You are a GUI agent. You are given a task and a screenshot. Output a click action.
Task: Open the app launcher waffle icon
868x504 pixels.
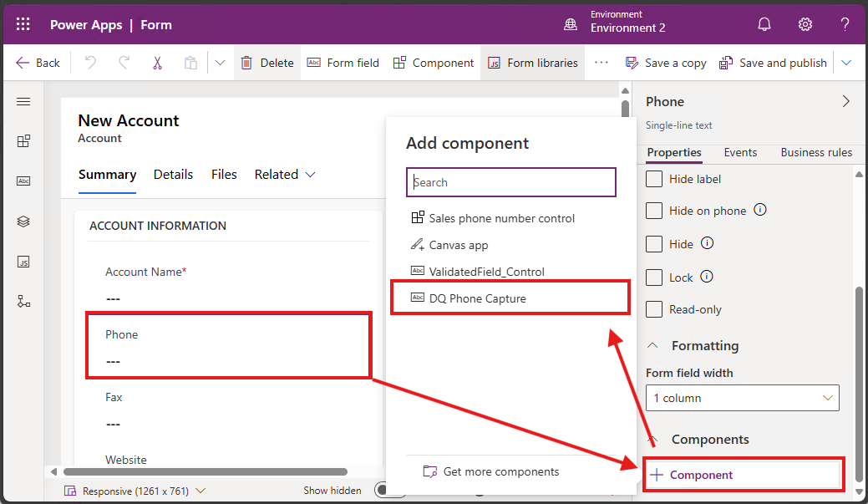tap(23, 24)
